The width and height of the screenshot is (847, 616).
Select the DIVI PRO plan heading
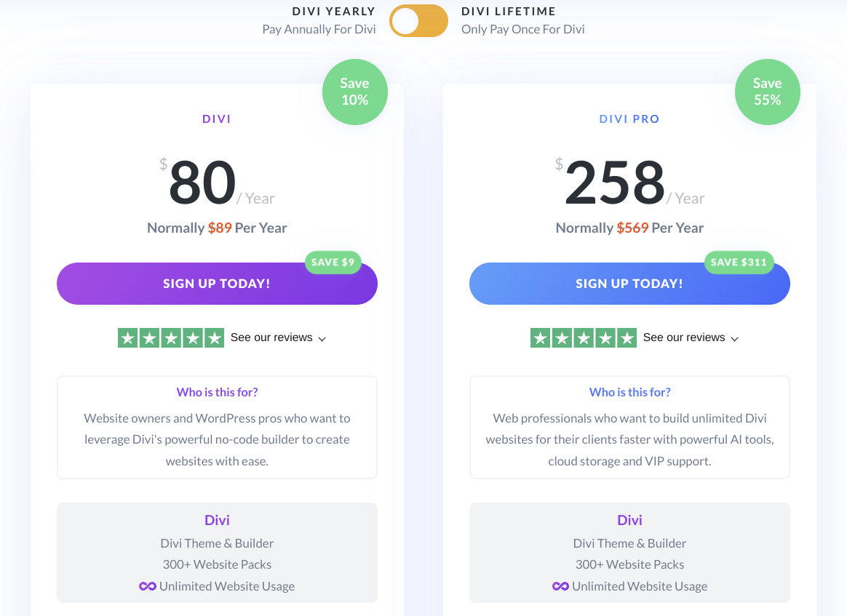click(x=629, y=119)
